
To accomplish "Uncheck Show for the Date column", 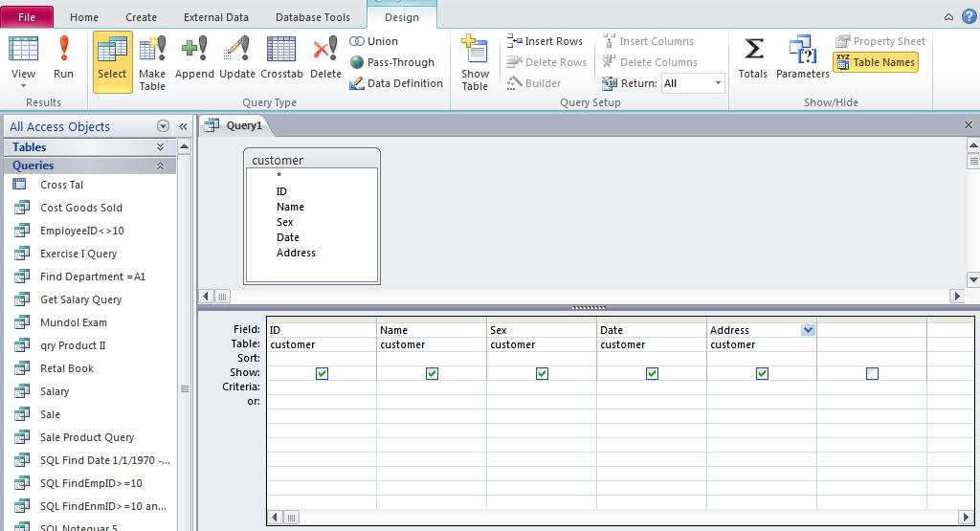I will [652, 373].
